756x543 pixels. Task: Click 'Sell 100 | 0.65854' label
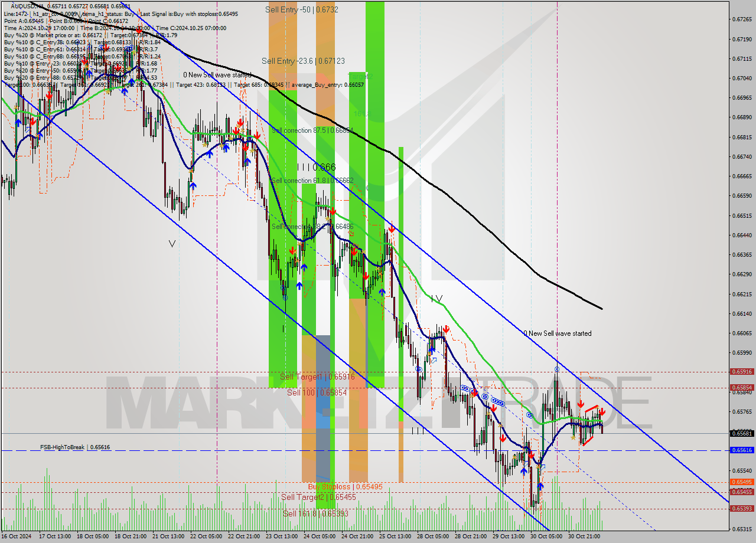(x=317, y=392)
